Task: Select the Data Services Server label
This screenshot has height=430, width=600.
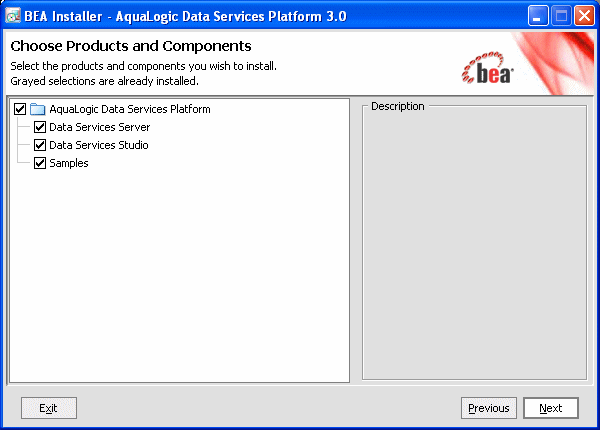Action: click(99, 127)
